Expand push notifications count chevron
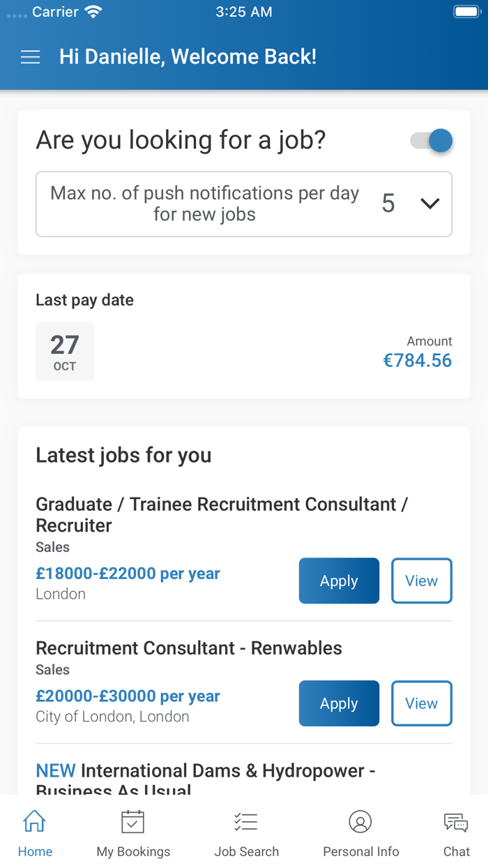 tap(430, 204)
